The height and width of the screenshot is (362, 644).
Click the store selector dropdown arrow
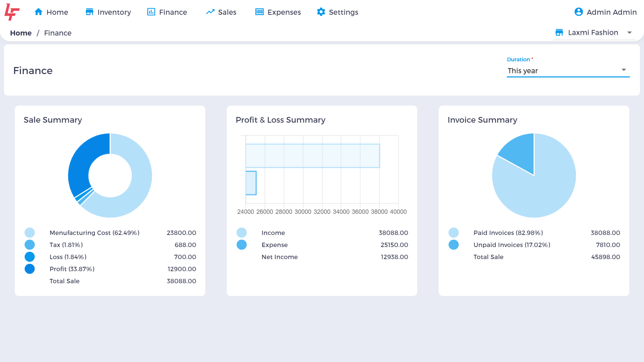630,33
